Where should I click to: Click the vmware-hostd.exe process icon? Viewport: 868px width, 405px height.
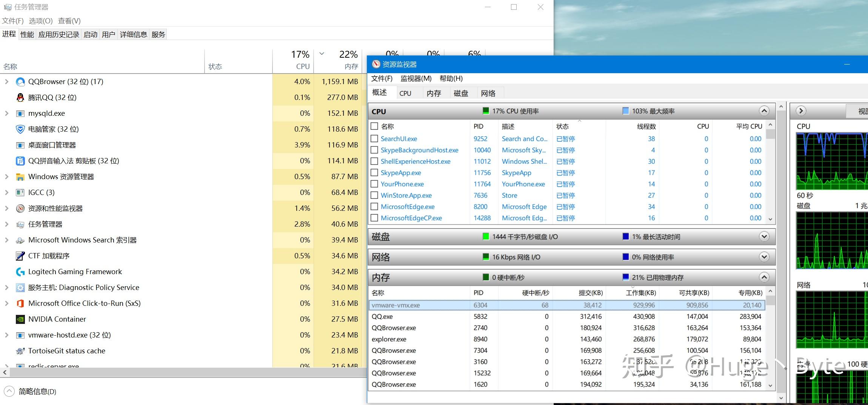[20, 335]
